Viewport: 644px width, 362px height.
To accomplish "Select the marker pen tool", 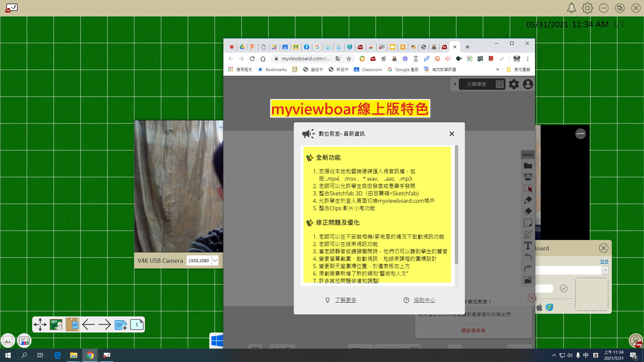I will click(x=528, y=200).
